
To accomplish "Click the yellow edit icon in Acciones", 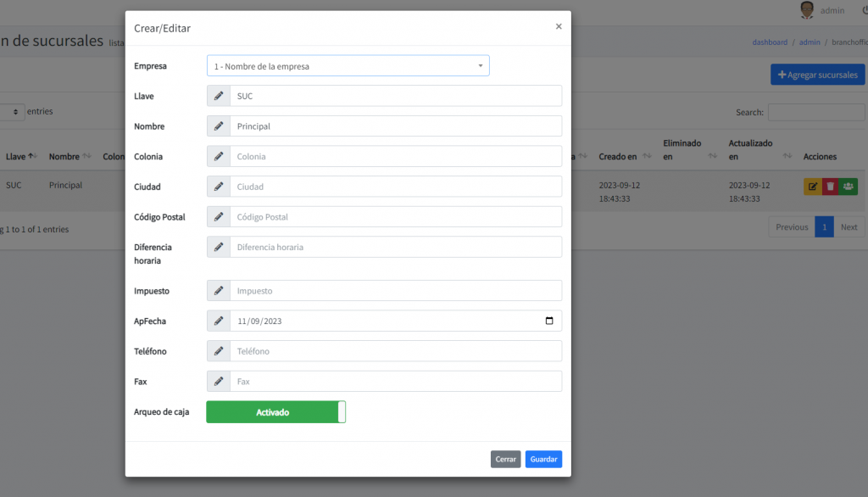I will click(812, 187).
